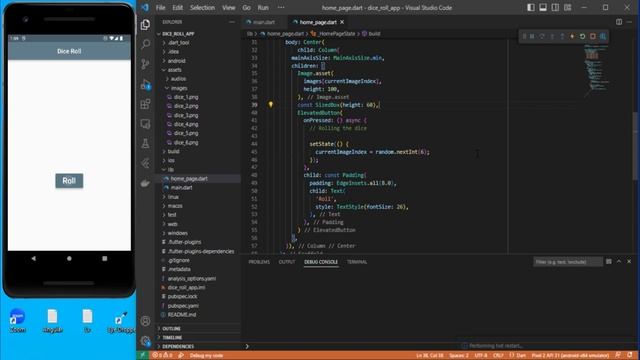Open the Run menu

tap(263, 8)
